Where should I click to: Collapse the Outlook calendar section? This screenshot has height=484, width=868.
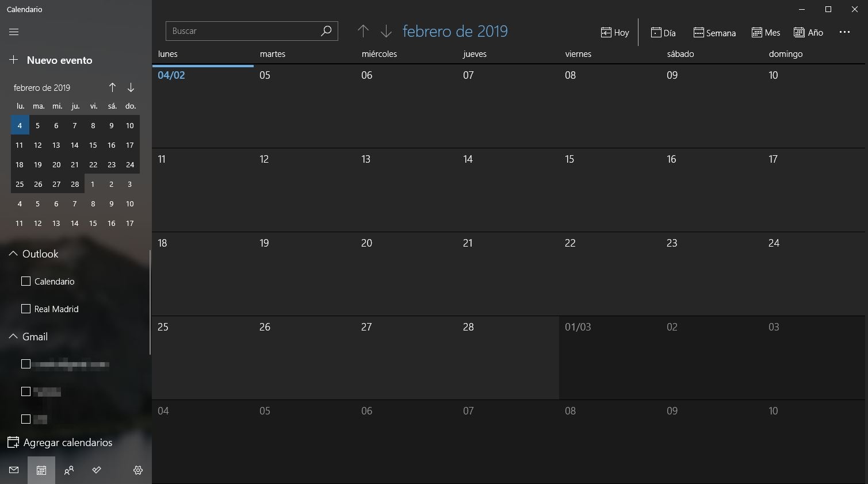pyautogui.click(x=13, y=253)
